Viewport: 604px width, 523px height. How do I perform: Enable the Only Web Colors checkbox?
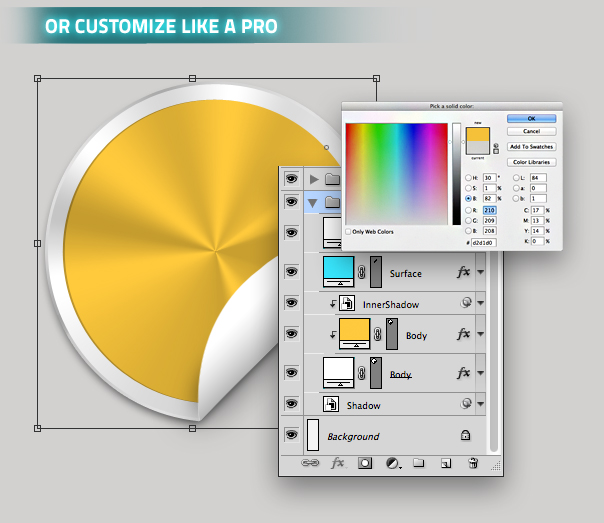348,231
